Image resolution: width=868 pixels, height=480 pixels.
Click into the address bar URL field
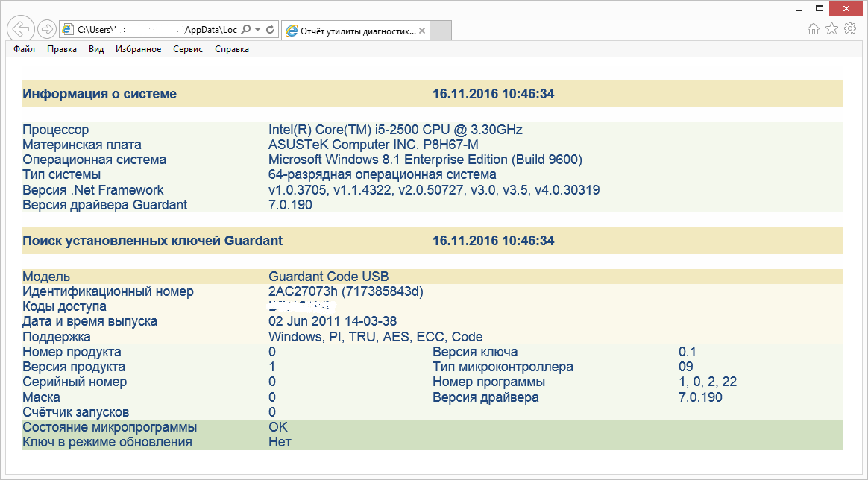pos(157,30)
